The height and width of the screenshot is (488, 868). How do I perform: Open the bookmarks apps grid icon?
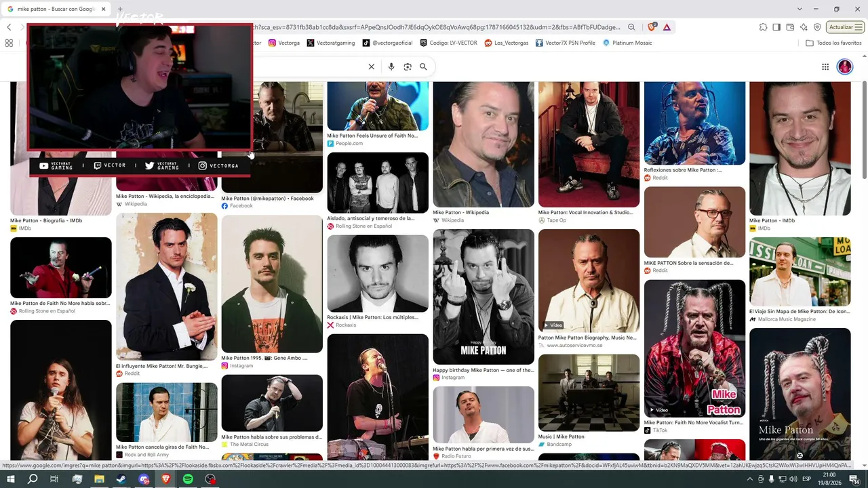coord(9,43)
